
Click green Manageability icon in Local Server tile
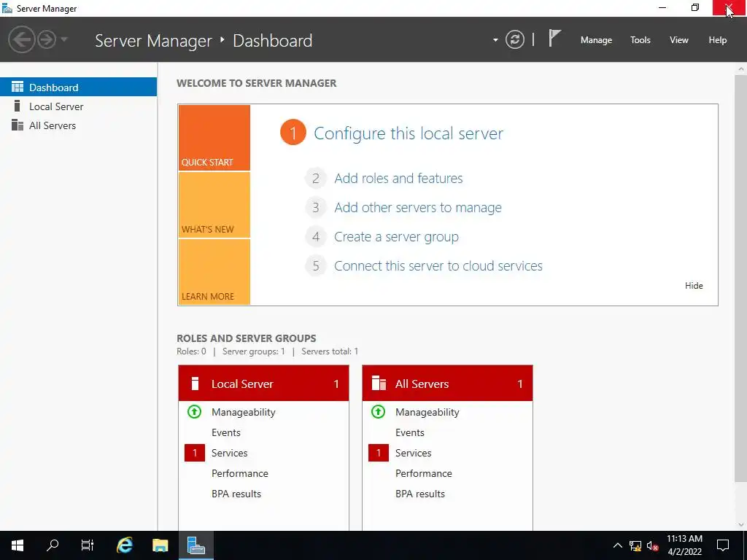[194, 411]
